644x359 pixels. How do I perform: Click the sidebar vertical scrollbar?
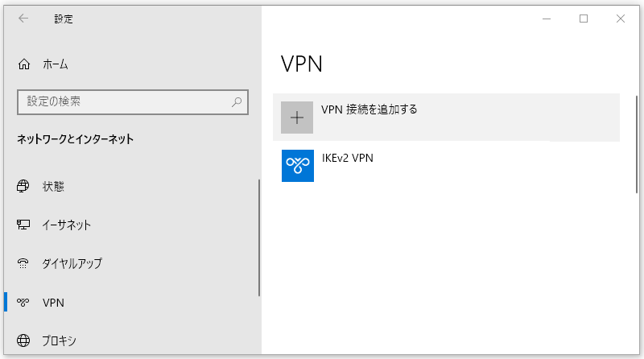click(x=259, y=237)
